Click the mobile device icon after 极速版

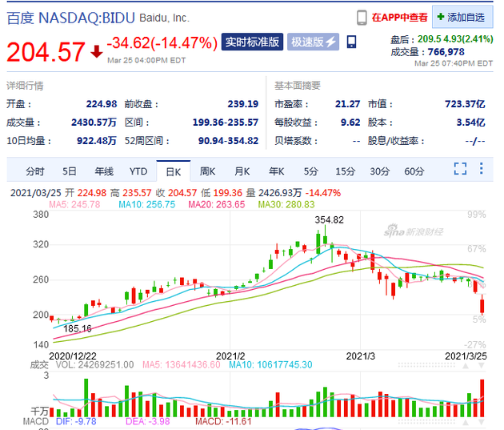[x=352, y=42]
